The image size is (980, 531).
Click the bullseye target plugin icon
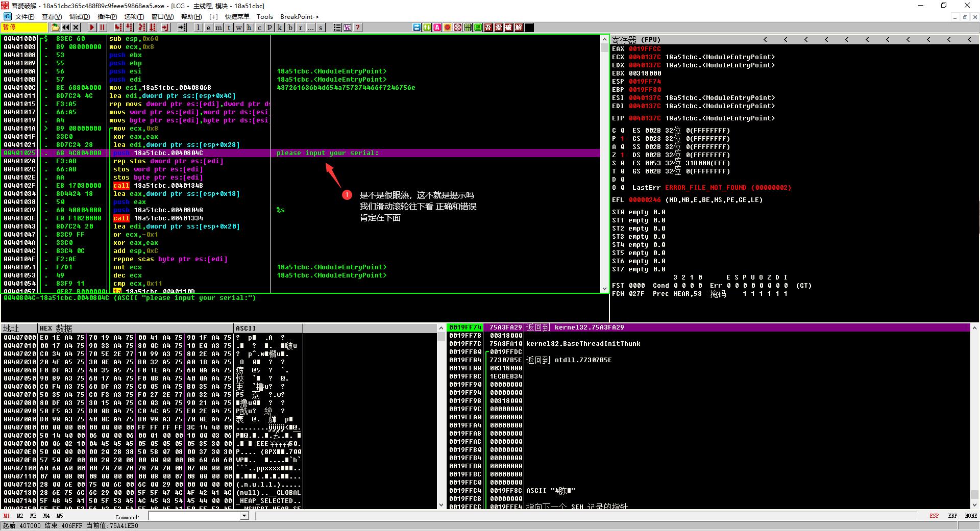click(x=458, y=28)
